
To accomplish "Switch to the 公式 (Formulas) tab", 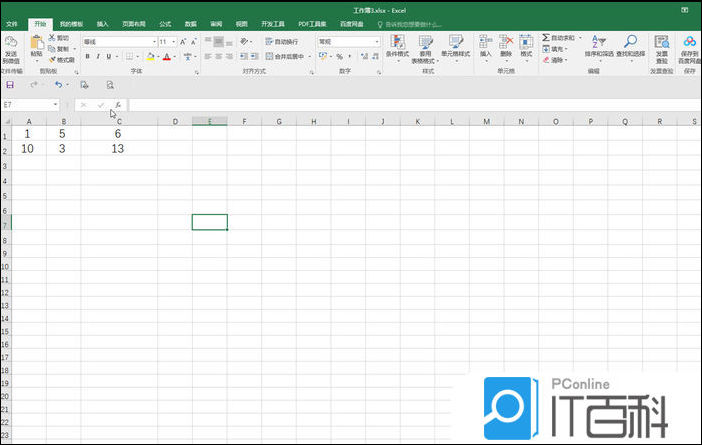I will pos(165,24).
